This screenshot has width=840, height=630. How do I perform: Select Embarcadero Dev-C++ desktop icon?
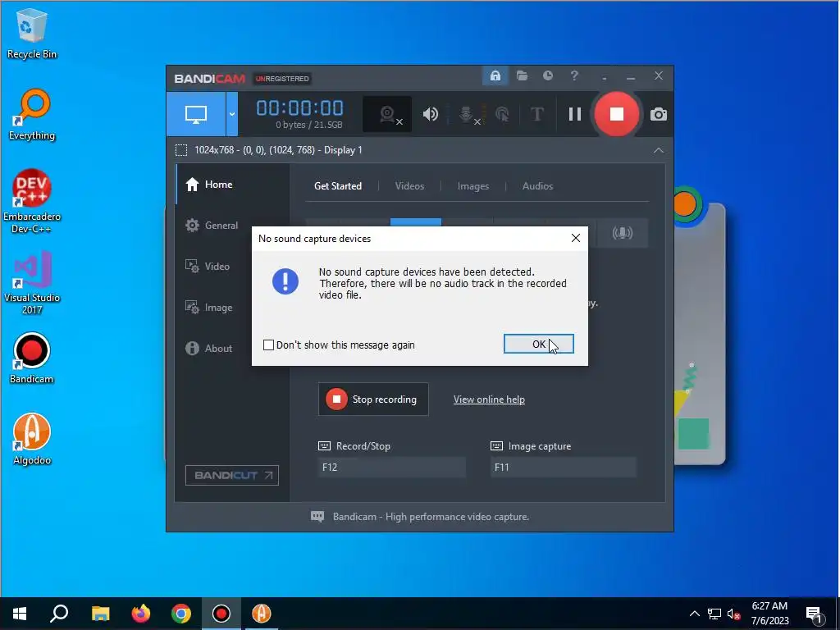[32, 202]
